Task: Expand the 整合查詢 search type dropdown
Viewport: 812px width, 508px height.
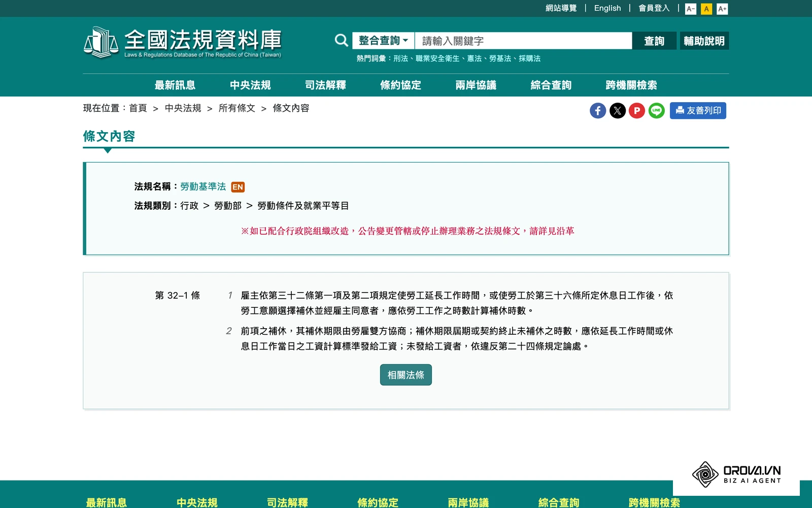Action: (x=383, y=41)
